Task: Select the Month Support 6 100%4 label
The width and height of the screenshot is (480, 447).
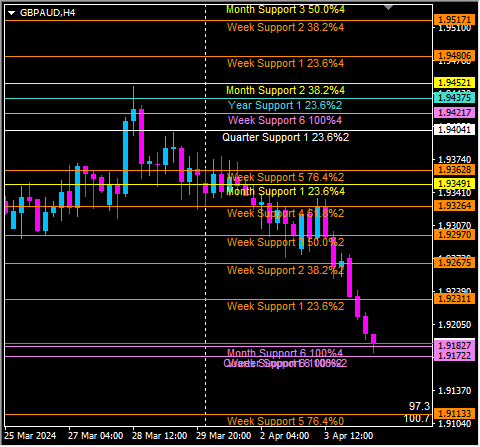Action: click(285, 353)
